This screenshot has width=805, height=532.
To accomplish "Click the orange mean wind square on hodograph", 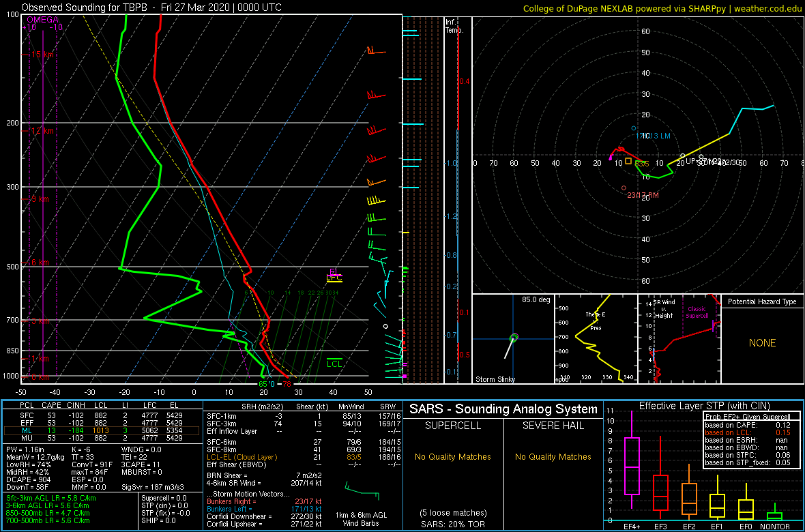I will [628, 161].
